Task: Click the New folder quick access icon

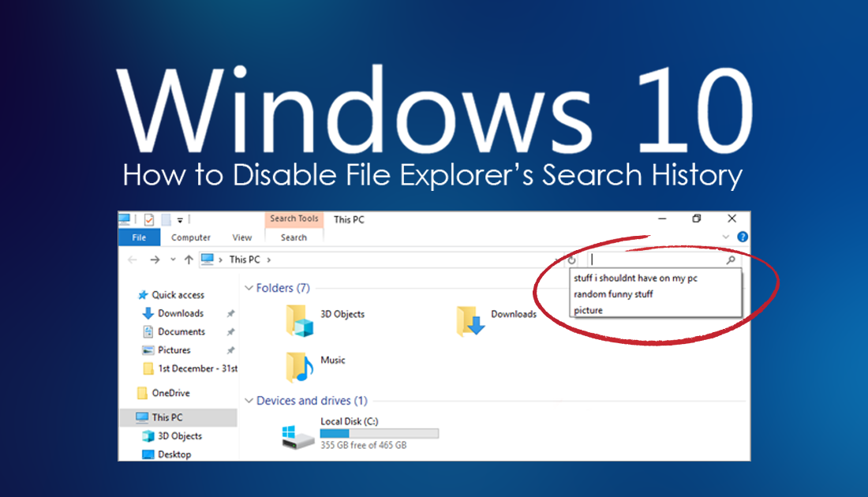Action: pyautogui.click(x=166, y=220)
